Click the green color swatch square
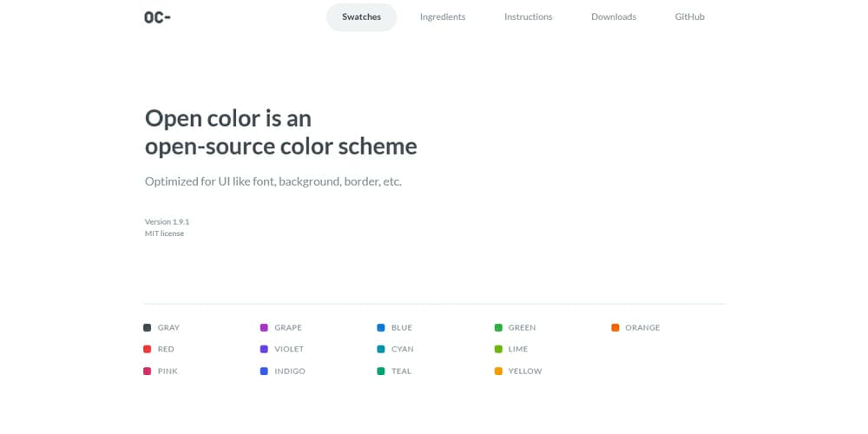The image size is (868, 434). coord(498,328)
